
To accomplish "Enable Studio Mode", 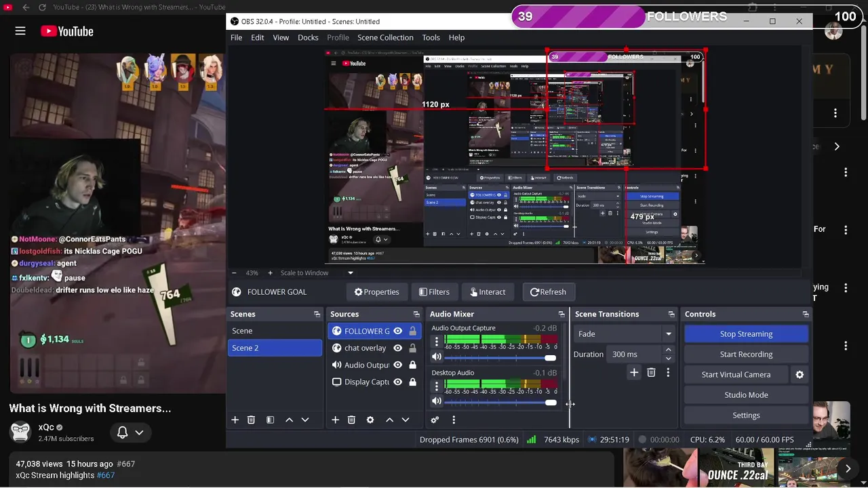I will pos(746,394).
